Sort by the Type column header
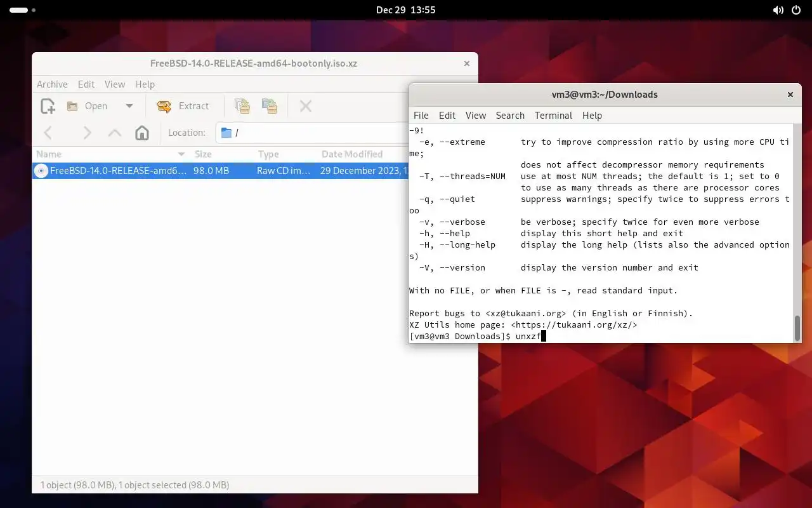Image resolution: width=812 pixels, height=508 pixels. click(268, 154)
